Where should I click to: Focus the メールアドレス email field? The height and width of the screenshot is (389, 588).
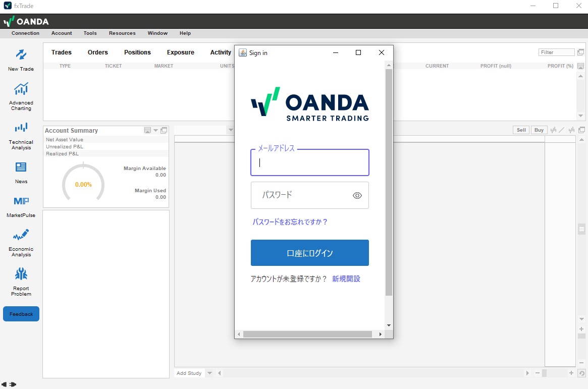[310, 162]
